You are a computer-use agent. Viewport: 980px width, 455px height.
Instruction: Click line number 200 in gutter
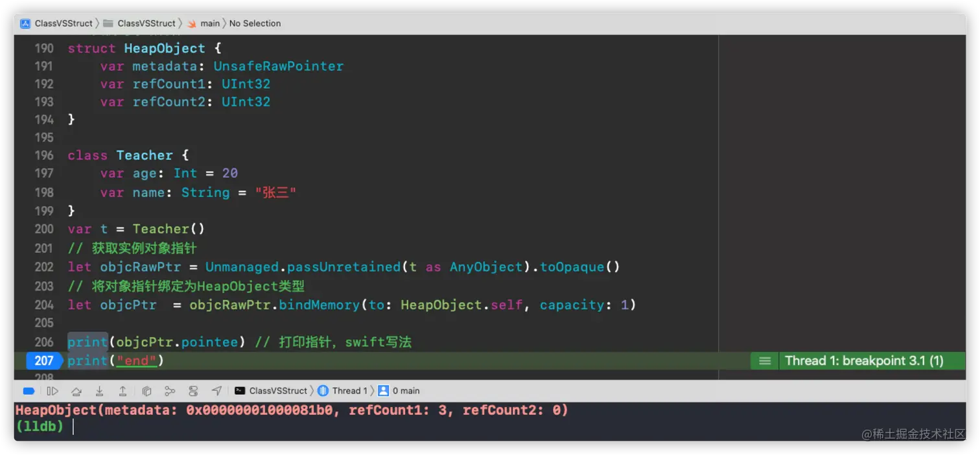[x=44, y=229]
